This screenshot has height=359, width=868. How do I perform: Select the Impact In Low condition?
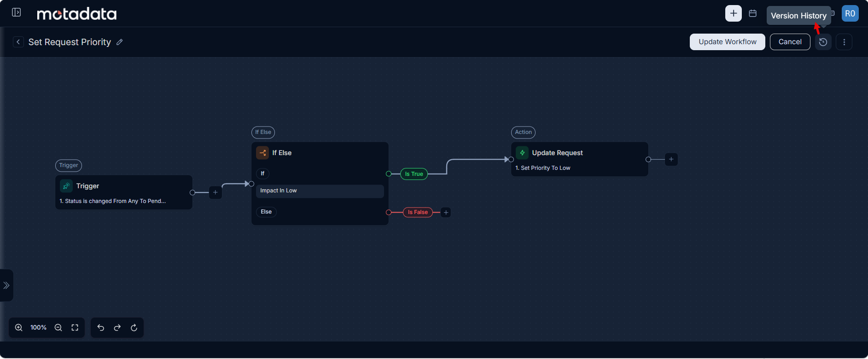pyautogui.click(x=320, y=191)
